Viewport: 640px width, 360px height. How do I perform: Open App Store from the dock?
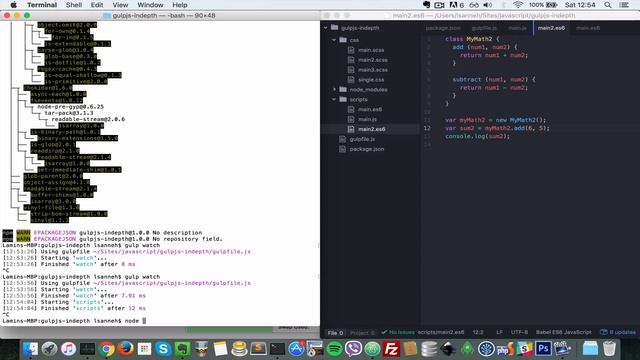pyautogui.click(x=296, y=349)
